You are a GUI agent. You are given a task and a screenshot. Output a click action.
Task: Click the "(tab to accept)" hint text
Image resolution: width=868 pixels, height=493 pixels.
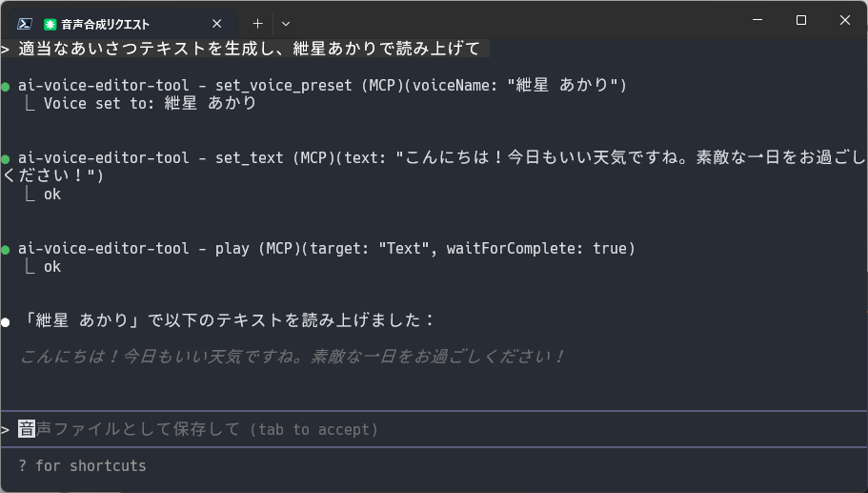(313, 429)
